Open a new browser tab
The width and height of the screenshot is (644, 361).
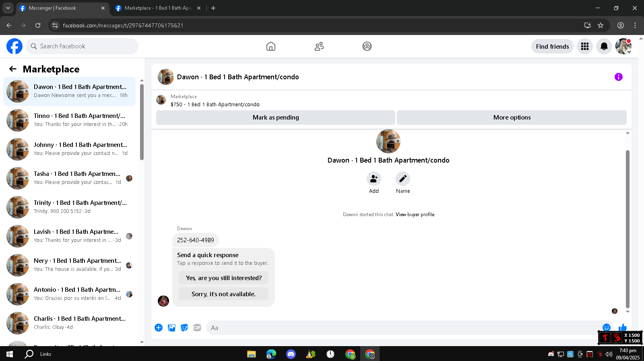(x=213, y=8)
